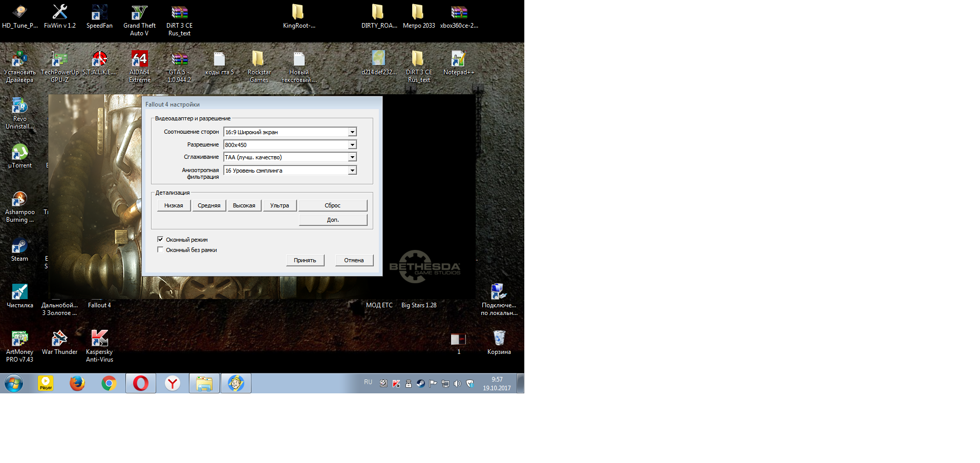
Task: Select the Метро 2033 folder icon
Action: [419, 16]
